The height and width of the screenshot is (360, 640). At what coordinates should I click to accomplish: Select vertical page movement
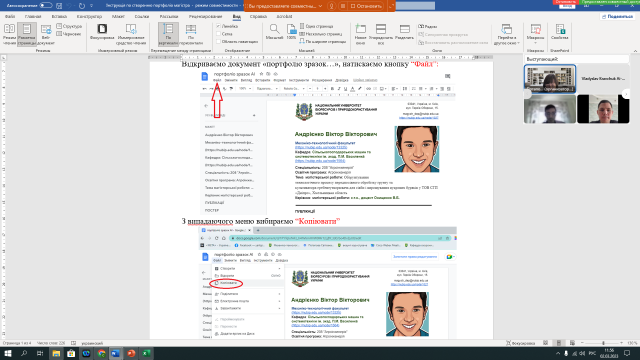168,34
